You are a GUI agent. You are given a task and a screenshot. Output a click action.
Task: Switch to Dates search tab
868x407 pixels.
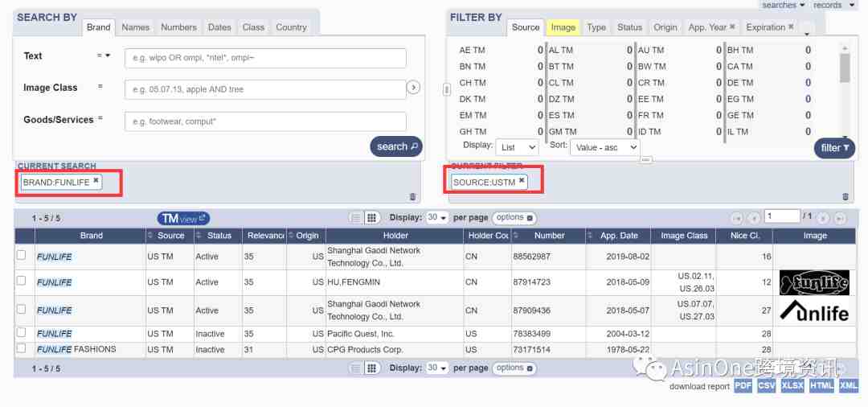point(219,27)
